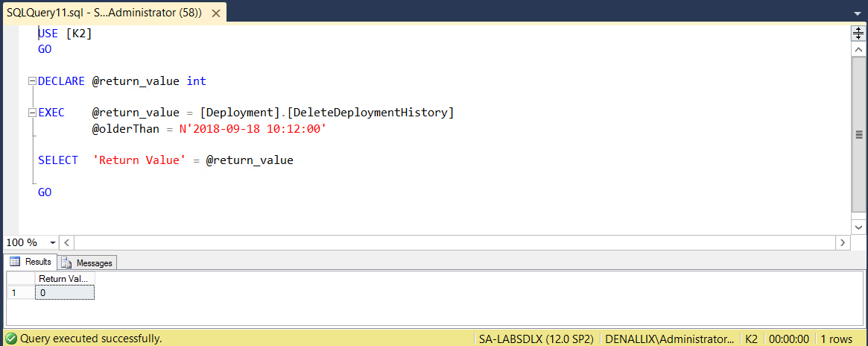Click the EXEC keyword
Screen dimensions: 868x346
click(x=51, y=113)
